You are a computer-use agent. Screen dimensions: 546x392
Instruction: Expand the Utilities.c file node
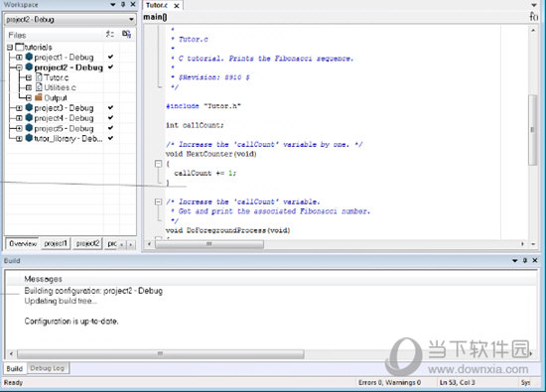point(29,87)
